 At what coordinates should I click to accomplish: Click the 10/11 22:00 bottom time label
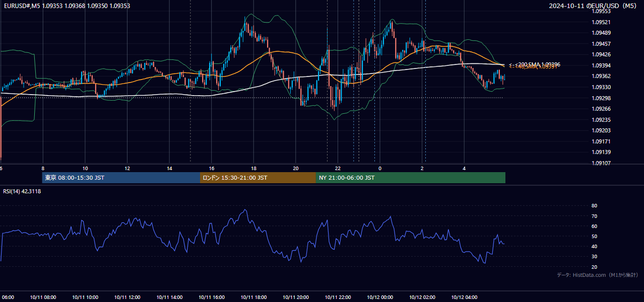338,297
